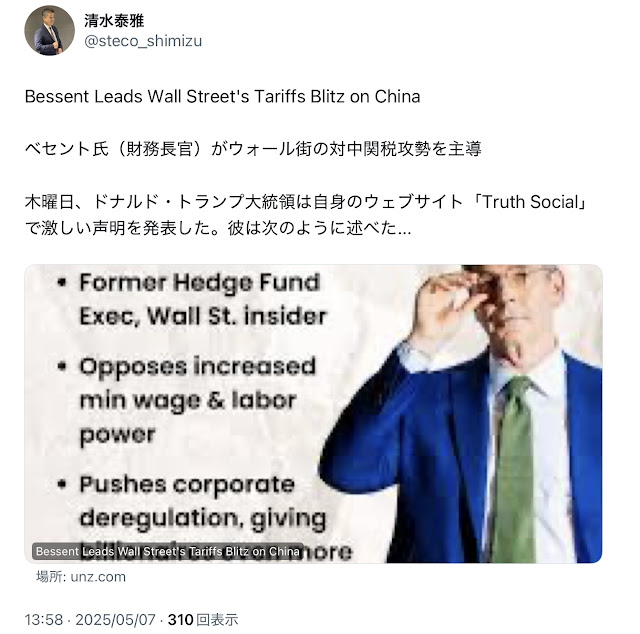
Task: Expand the truncated tweet at the trailing ellipsis
Action: (404, 229)
